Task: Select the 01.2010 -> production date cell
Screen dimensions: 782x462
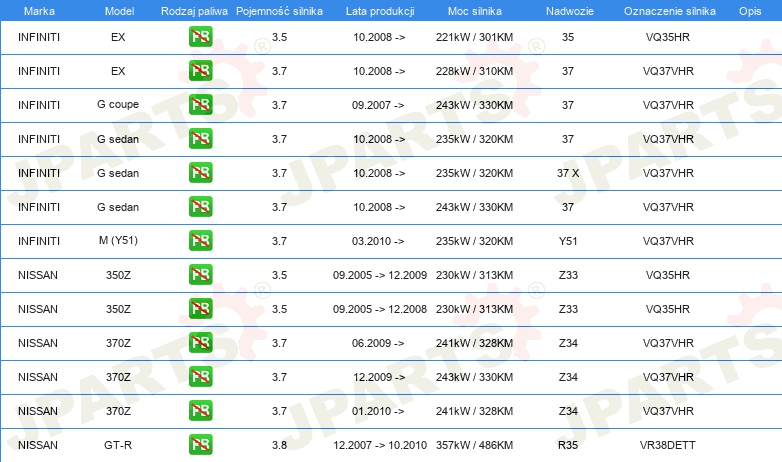Action: click(x=378, y=411)
